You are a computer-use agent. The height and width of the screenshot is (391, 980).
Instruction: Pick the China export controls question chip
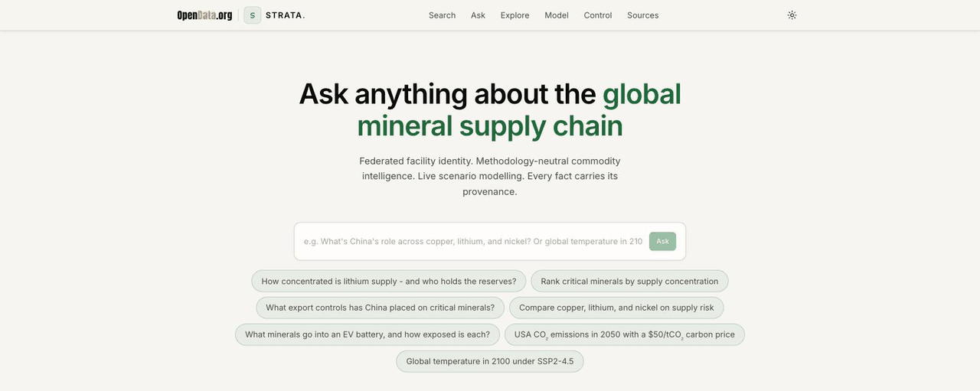click(381, 308)
